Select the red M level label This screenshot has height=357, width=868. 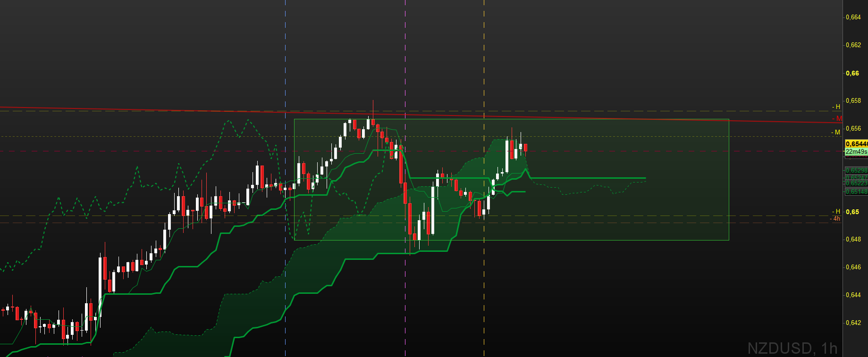838,118
